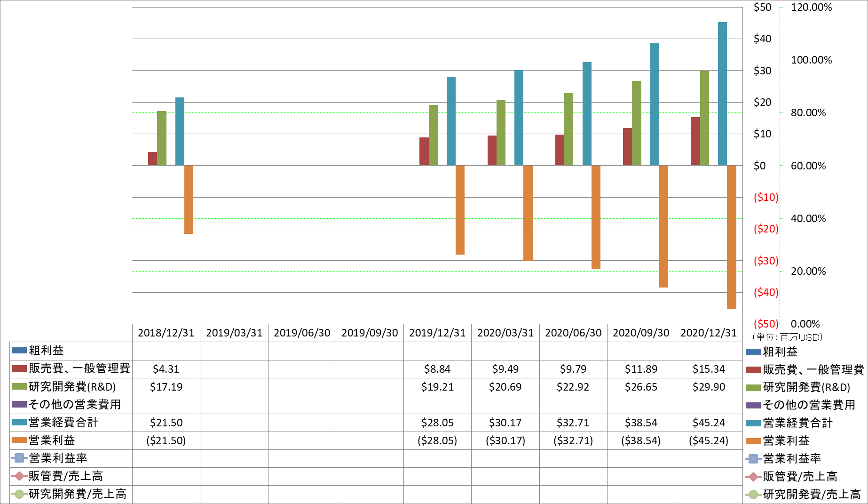Click the $50 primary axis label
The height and width of the screenshot is (504, 868).
pyautogui.click(x=762, y=8)
